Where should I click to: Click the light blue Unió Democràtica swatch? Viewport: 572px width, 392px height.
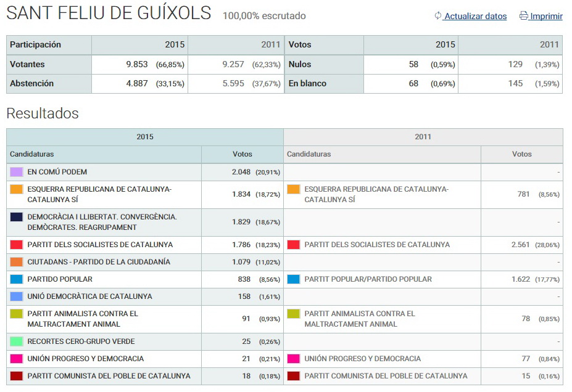17,296
